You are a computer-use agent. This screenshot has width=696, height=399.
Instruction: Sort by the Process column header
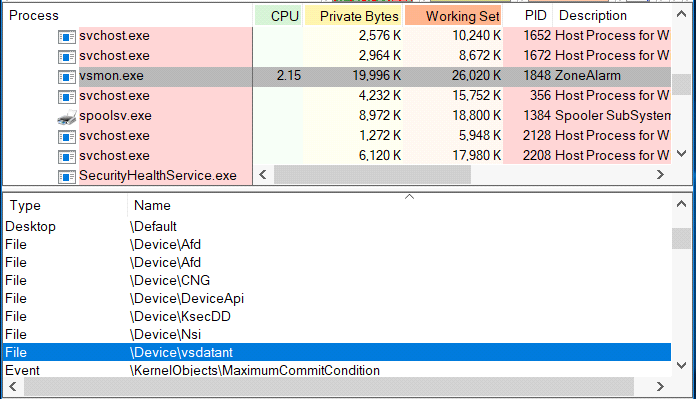click(128, 16)
